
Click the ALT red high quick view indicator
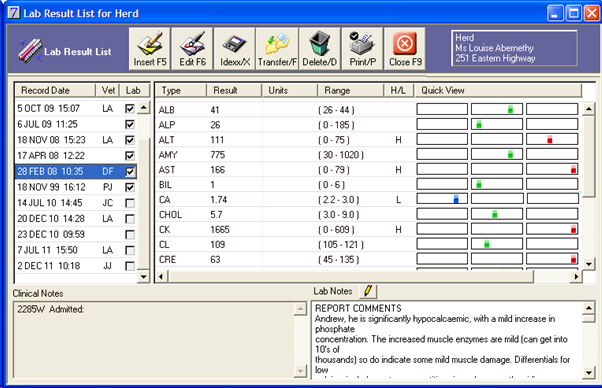(x=549, y=139)
